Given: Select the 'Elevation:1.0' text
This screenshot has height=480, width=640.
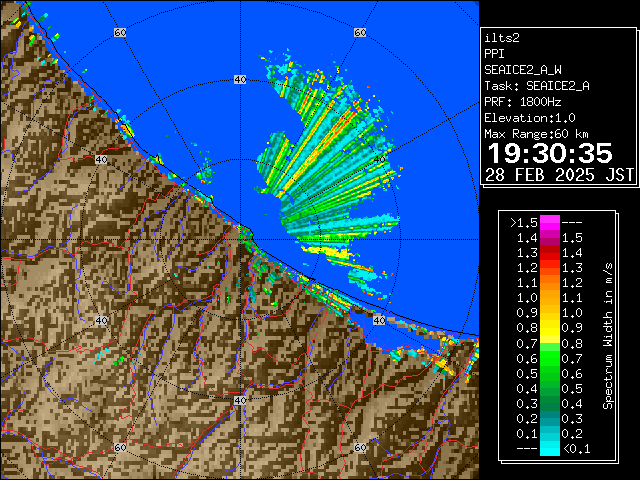Looking at the screenshot, I should click(530, 118).
